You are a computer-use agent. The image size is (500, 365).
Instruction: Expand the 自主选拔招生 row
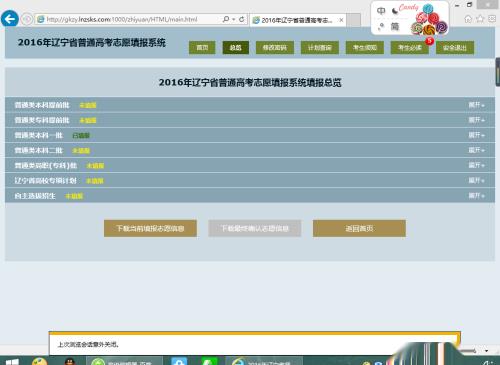[x=476, y=196]
